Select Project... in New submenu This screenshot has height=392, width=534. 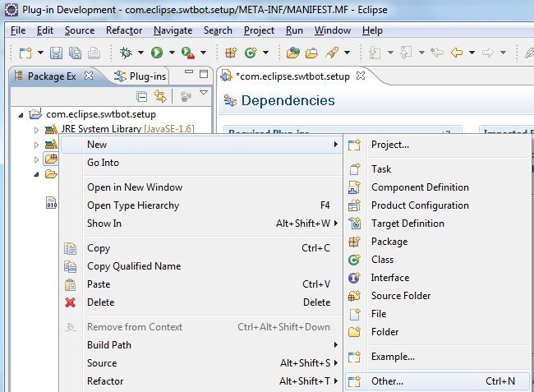point(438,145)
